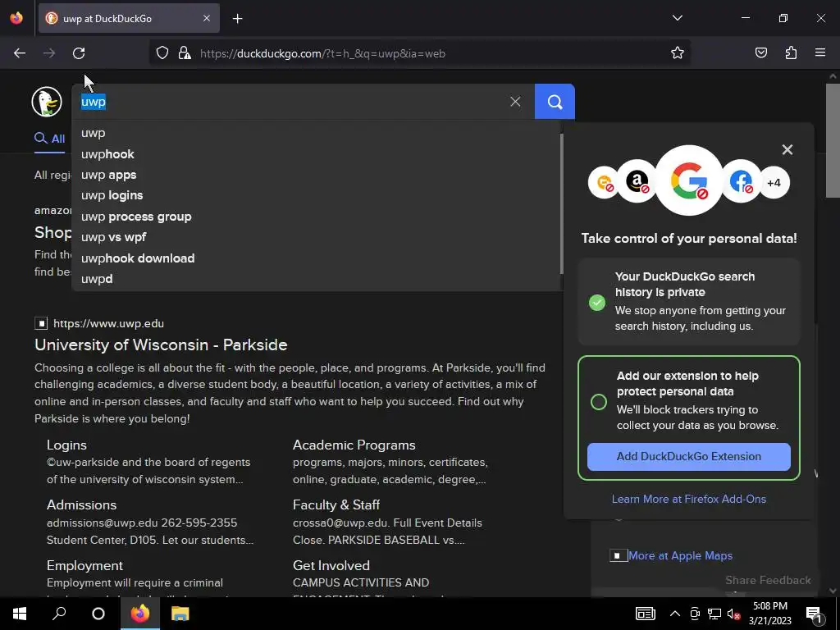Open 'Learn More at Firefox Add-Ons' link
840x630 pixels.
tap(689, 500)
